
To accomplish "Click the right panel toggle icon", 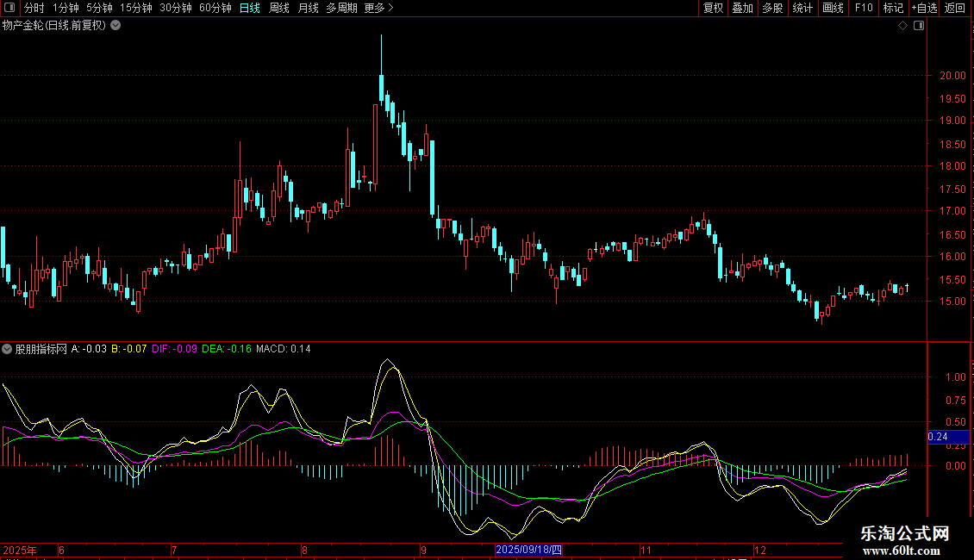I will click(919, 26).
